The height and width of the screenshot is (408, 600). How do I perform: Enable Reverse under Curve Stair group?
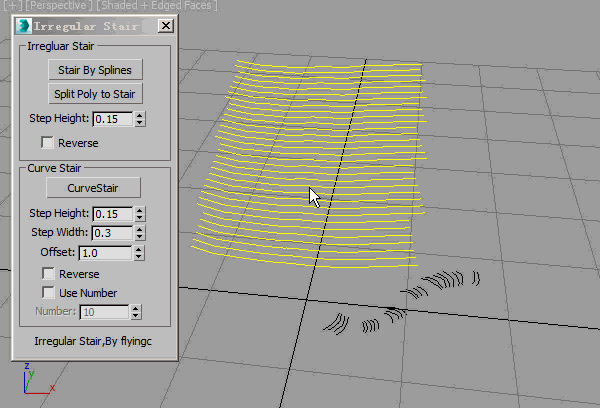point(48,274)
